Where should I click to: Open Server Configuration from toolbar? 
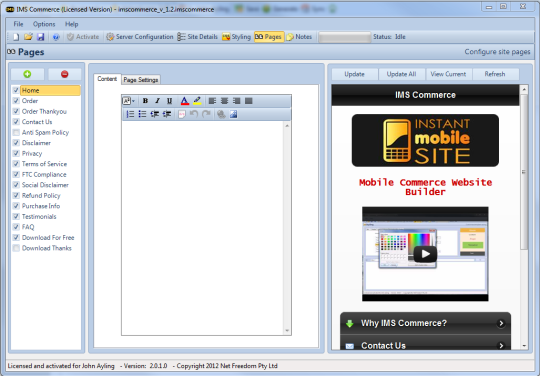point(139,37)
